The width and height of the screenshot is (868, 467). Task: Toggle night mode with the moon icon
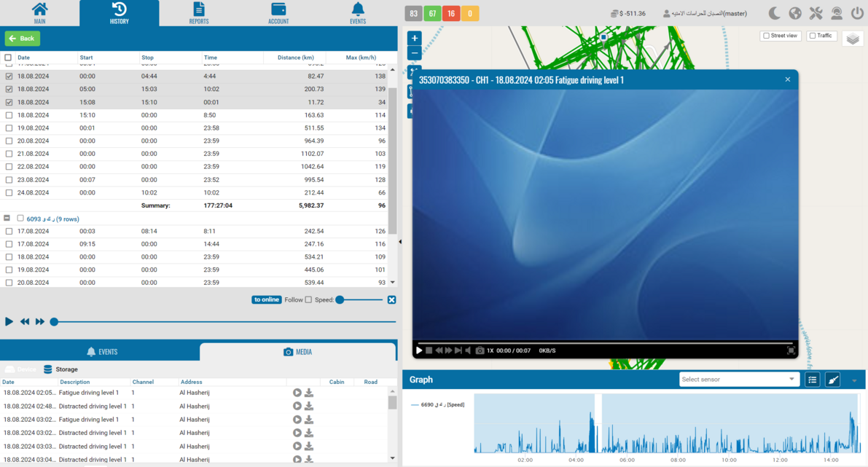(x=775, y=13)
